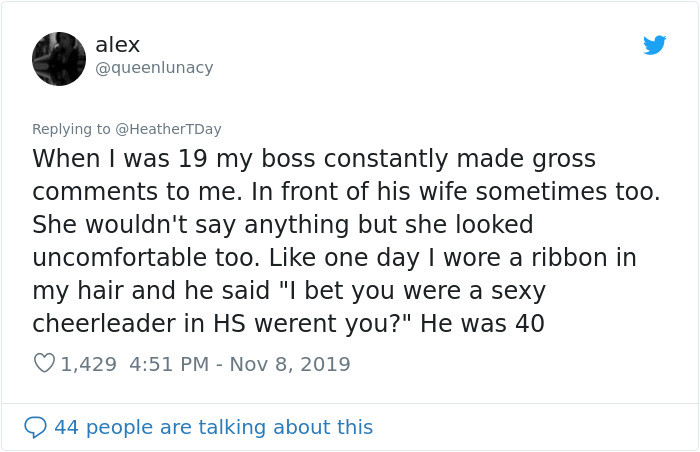Click the "Replying to" label

click(71, 129)
